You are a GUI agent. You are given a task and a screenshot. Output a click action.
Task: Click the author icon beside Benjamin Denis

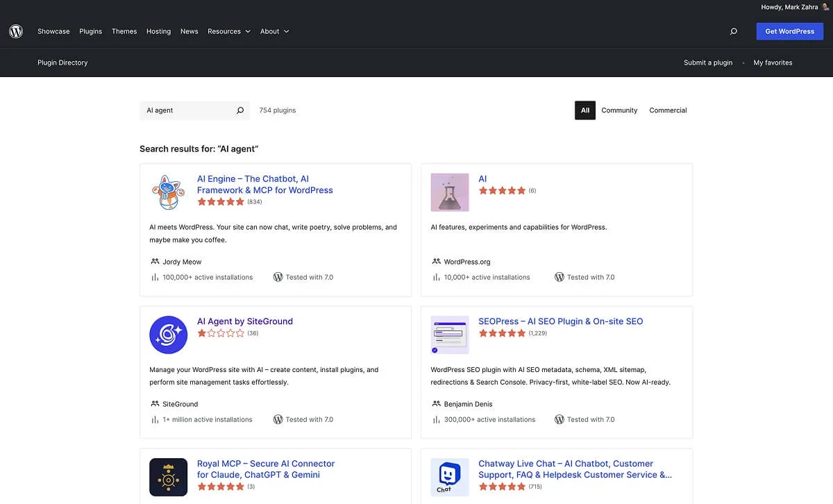(437, 404)
